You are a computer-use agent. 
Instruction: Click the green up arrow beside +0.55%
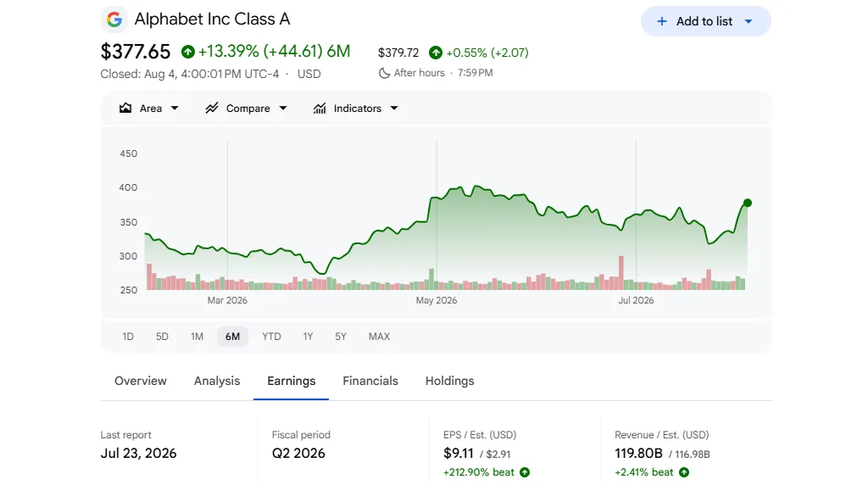[436, 53]
